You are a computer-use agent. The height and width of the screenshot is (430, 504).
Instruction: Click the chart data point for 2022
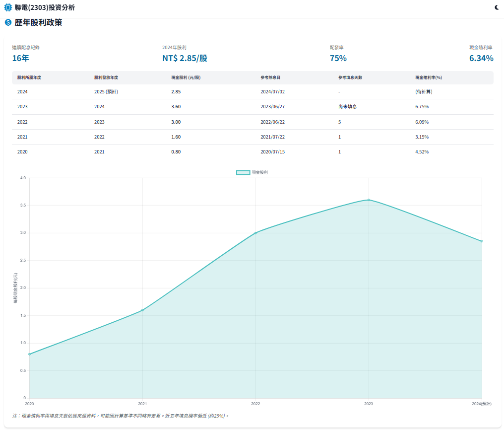255,233
